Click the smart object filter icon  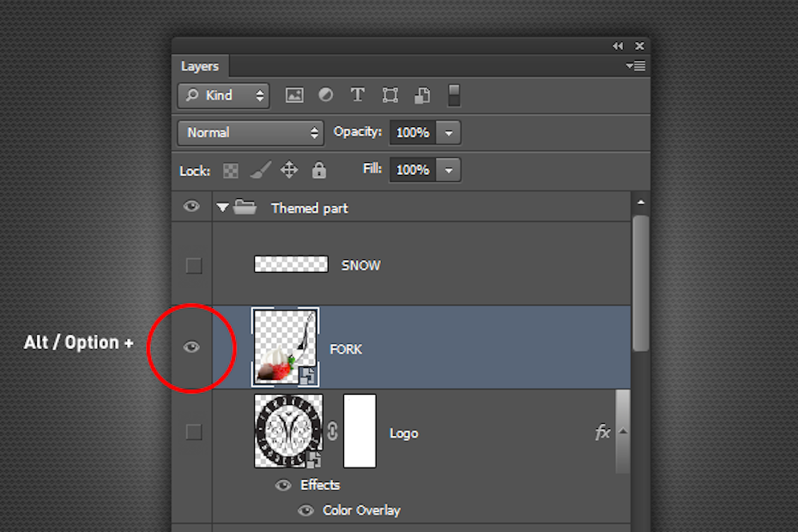tap(422, 95)
